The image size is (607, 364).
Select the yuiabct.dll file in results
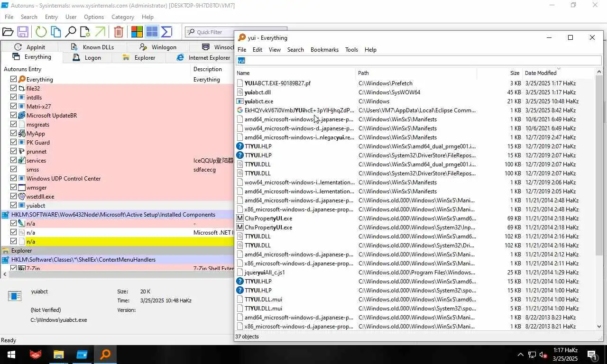[415, 92]
